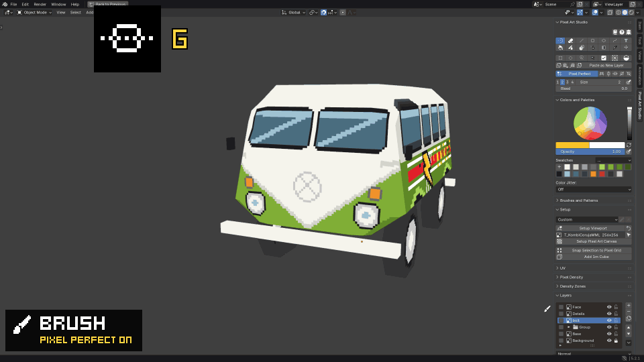Open the Custom setup preset dropdown
The image size is (644, 362).
pyautogui.click(x=587, y=220)
